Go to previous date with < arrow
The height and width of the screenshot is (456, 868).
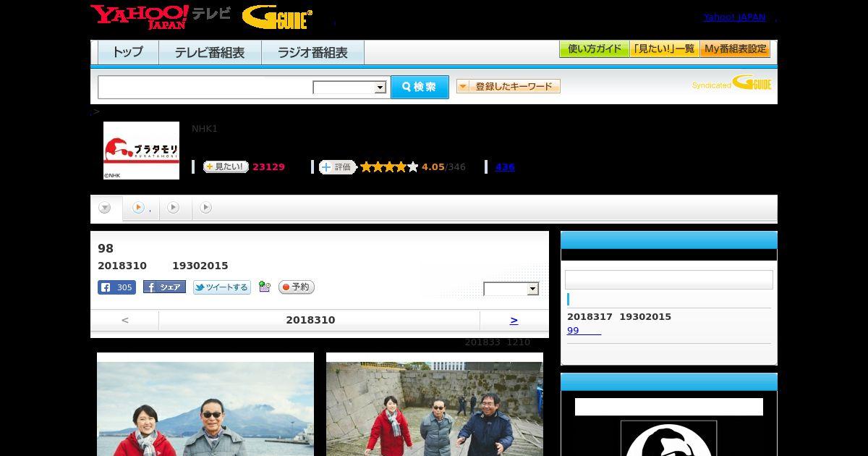tap(125, 320)
